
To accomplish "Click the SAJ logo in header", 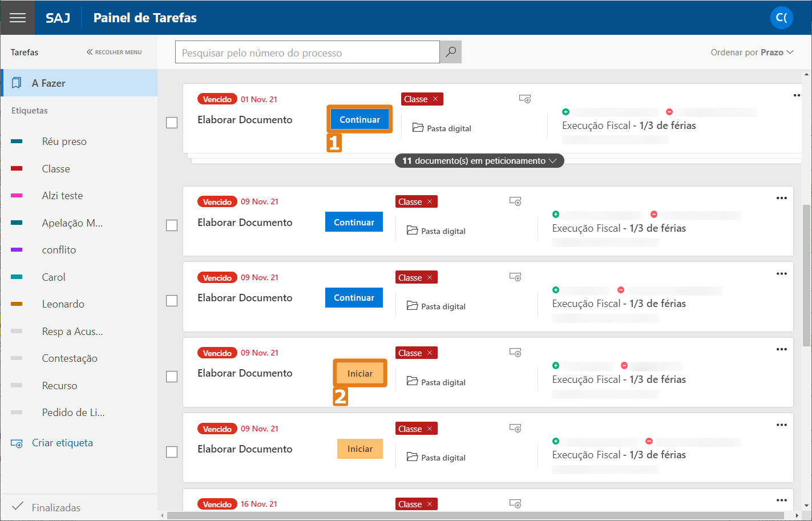I will point(58,18).
